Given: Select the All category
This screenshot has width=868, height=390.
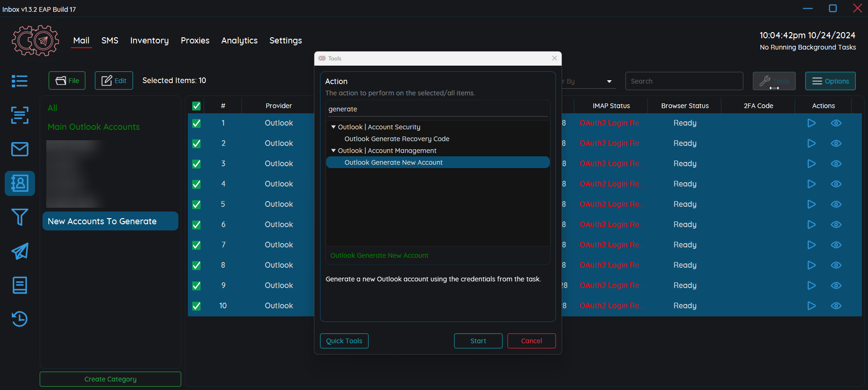Looking at the screenshot, I should [52, 108].
